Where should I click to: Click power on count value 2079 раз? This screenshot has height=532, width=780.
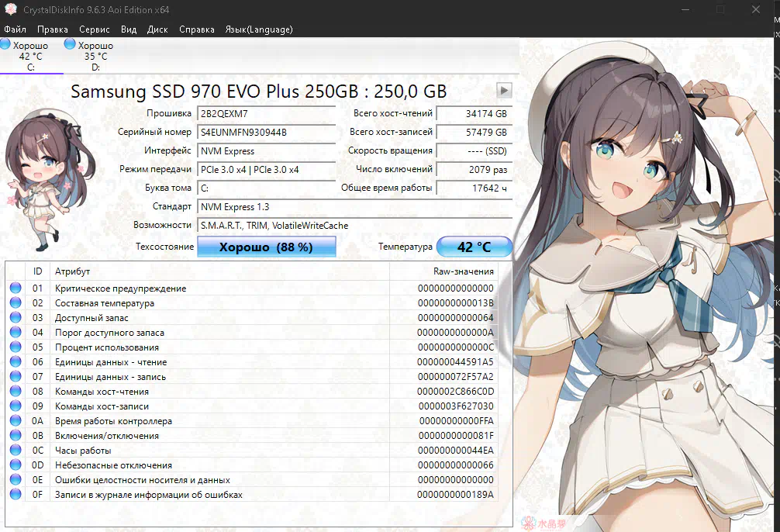pyautogui.click(x=474, y=170)
